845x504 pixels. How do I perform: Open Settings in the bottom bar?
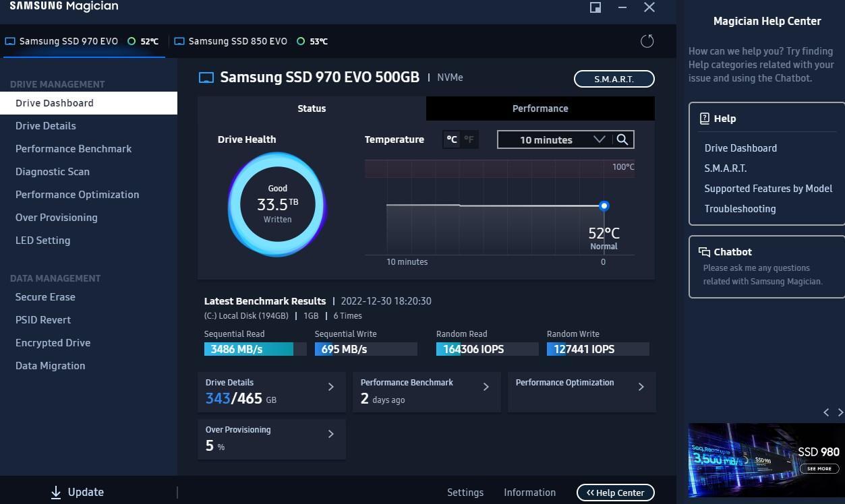point(465,493)
